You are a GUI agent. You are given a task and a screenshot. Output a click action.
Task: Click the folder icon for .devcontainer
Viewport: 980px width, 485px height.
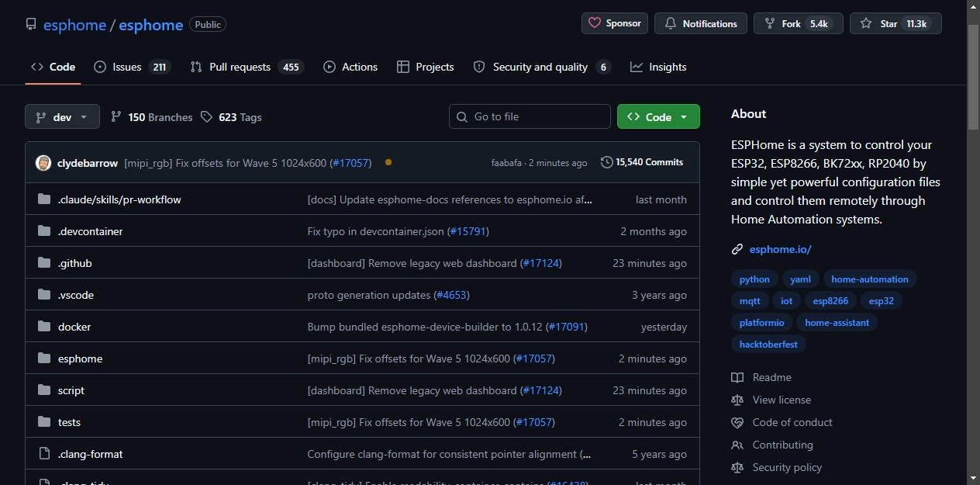point(44,231)
